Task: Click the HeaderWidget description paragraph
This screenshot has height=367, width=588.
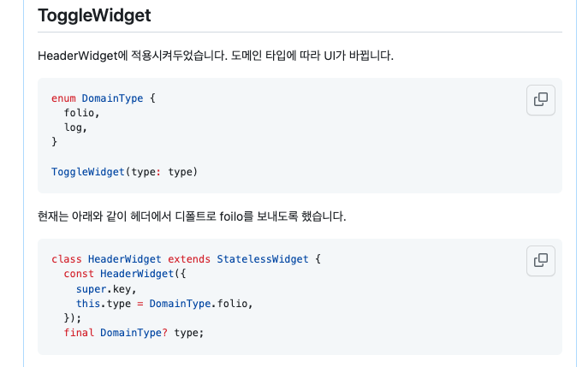Action: click(216, 56)
